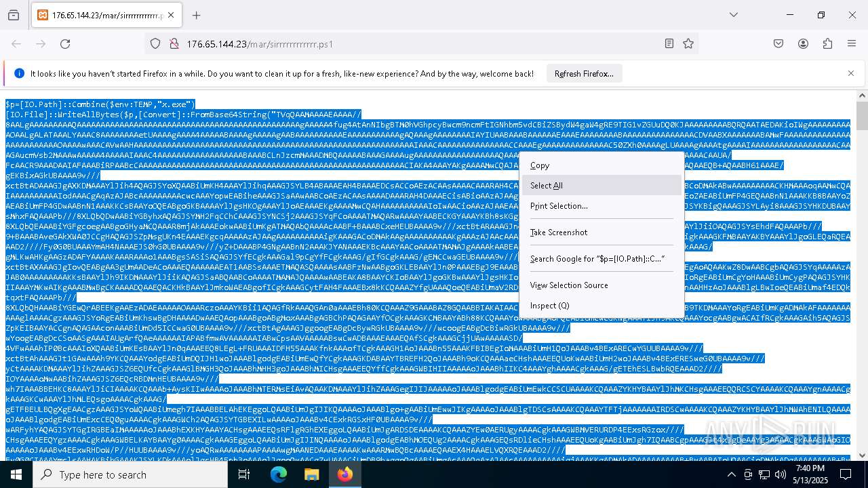Choose Select All from the context menu
This screenshot has width=868, height=488.
[602, 186]
